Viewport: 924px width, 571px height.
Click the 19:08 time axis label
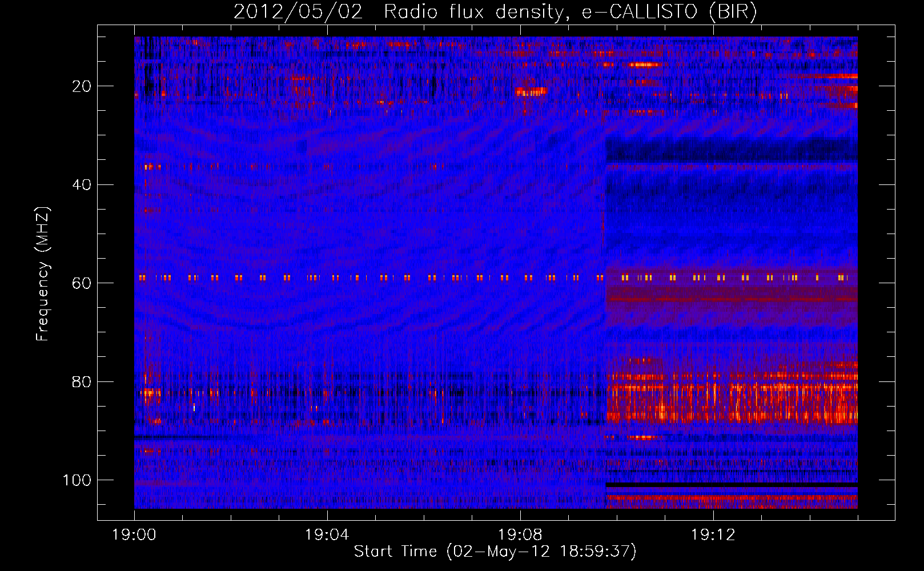(520, 535)
